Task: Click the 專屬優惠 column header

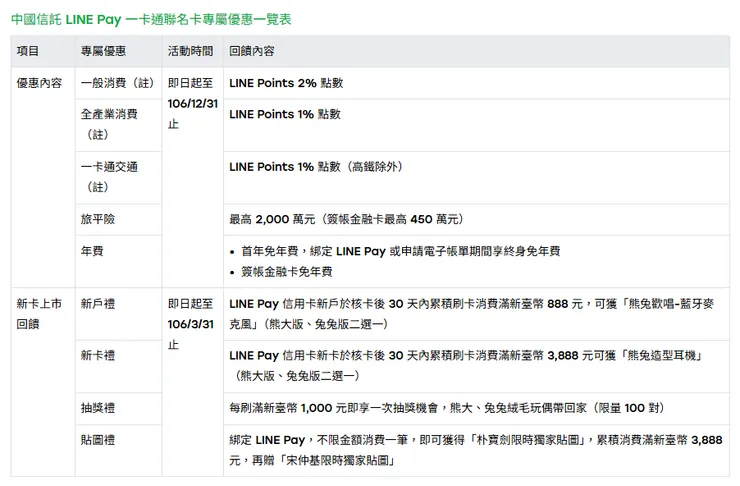Action: click(x=118, y=51)
